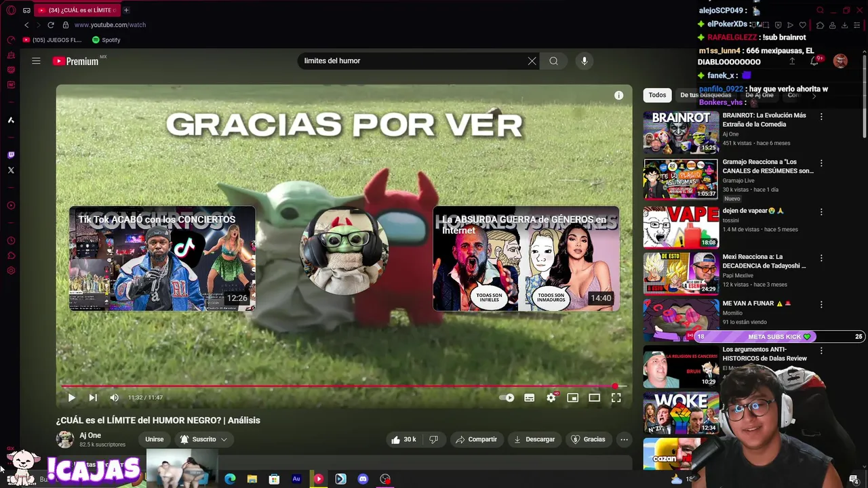Reload the YouTube page
The width and height of the screenshot is (868, 488).
[x=51, y=25]
